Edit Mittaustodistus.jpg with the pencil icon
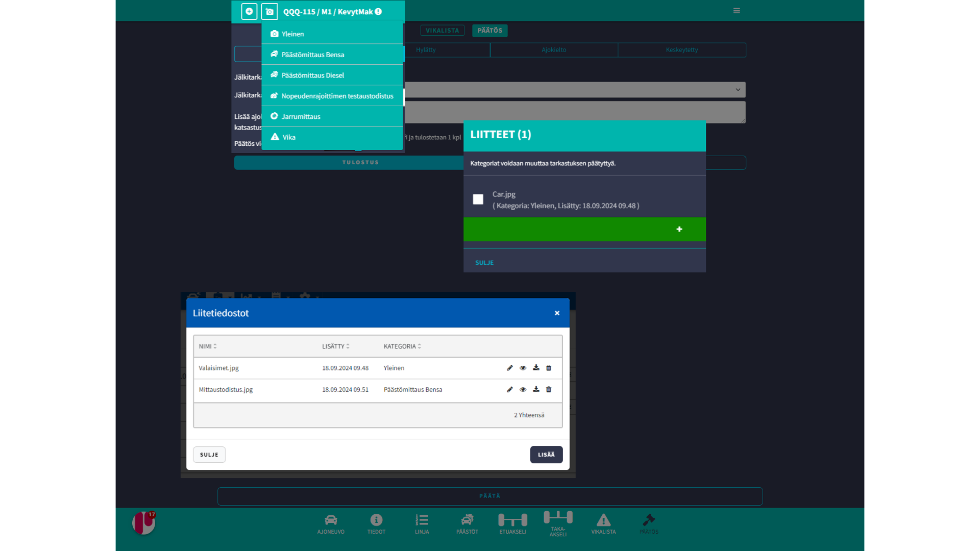This screenshot has width=980, height=551. click(509, 389)
